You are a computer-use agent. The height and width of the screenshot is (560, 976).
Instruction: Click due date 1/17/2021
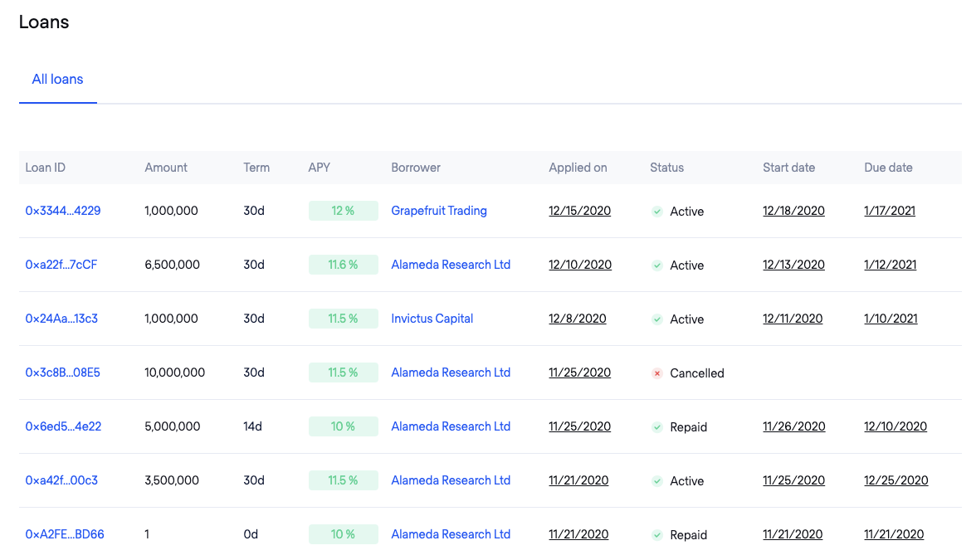click(x=890, y=211)
